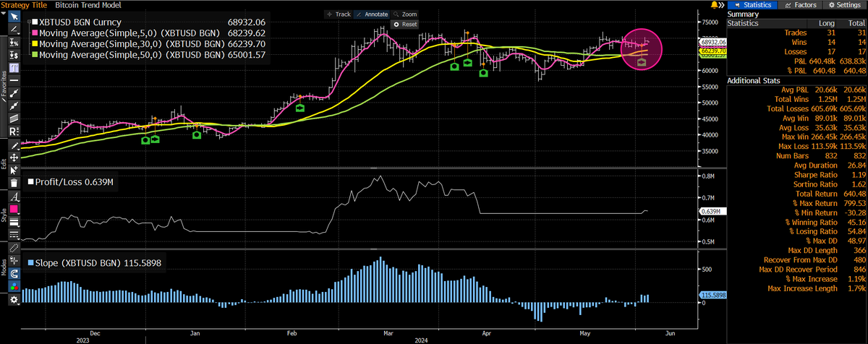Click the trash delete annotation icon

click(13, 183)
